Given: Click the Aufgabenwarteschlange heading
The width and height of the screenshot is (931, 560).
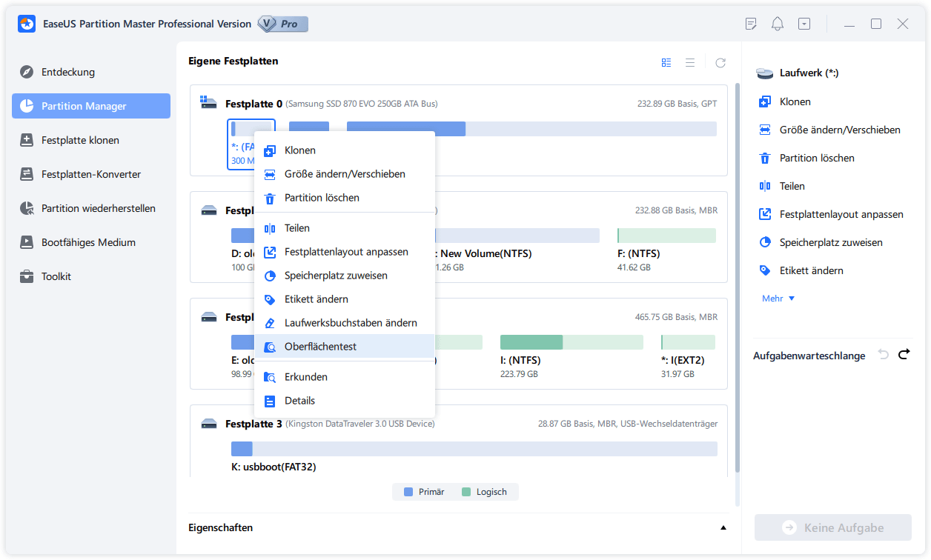Looking at the screenshot, I should pyautogui.click(x=809, y=356).
